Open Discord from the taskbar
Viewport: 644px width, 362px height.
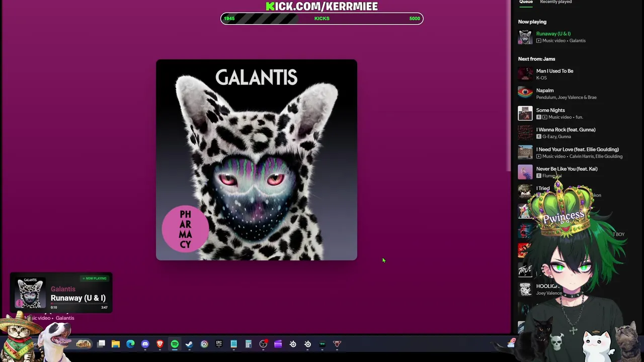click(145, 344)
